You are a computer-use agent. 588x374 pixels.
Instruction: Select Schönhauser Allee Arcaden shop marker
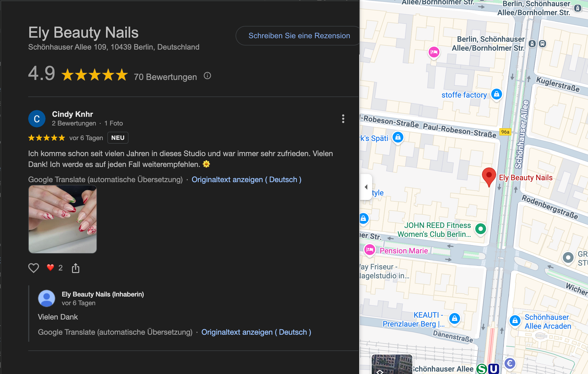point(515,321)
